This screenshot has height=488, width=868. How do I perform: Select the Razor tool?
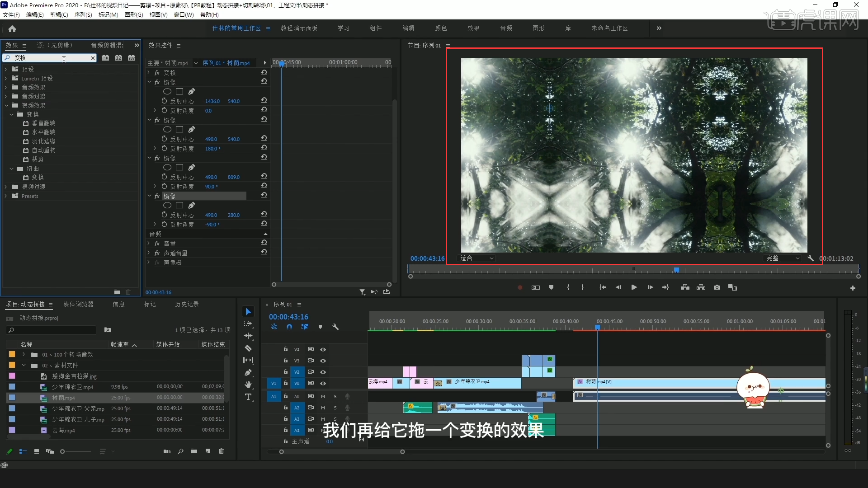pyautogui.click(x=248, y=348)
